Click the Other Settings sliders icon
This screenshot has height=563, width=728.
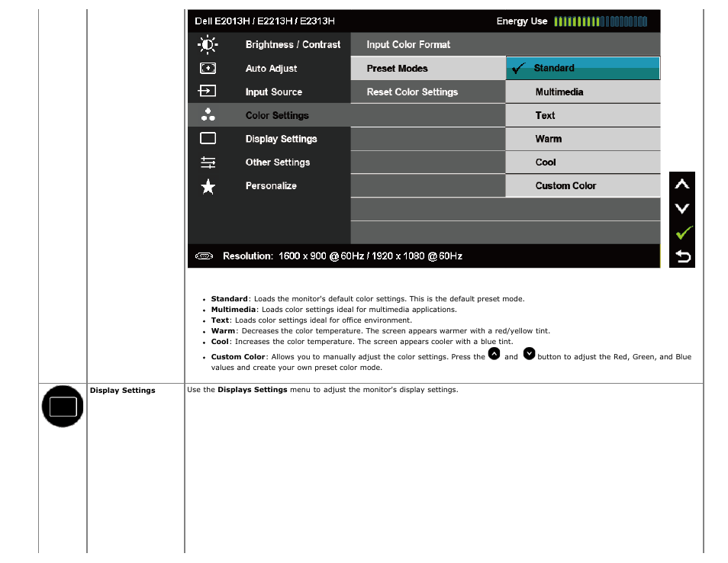click(208, 162)
